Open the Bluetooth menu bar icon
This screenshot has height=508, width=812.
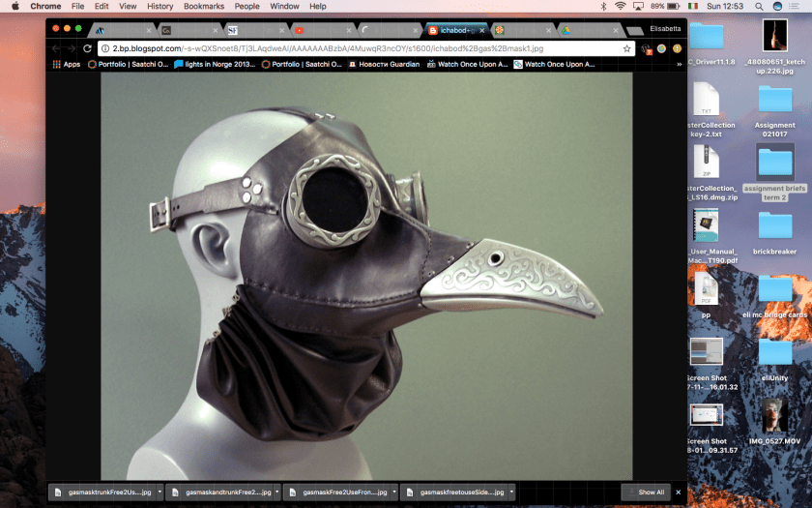point(603,6)
